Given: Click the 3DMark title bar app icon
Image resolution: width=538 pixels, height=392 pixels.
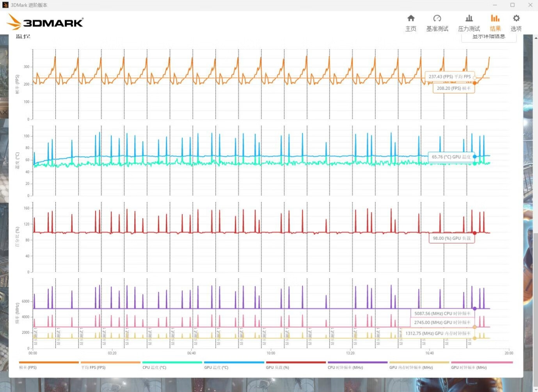Looking at the screenshot, I should pyautogui.click(x=5, y=5).
